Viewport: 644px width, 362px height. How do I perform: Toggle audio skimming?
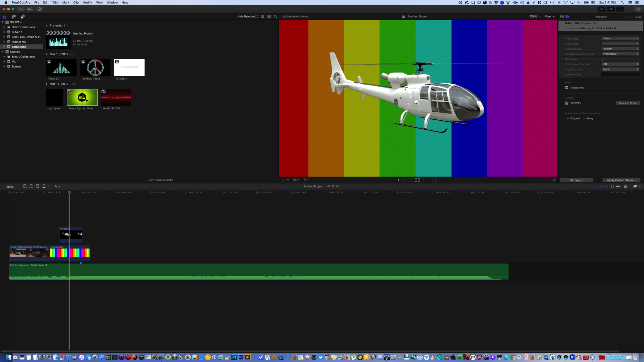[607, 186]
